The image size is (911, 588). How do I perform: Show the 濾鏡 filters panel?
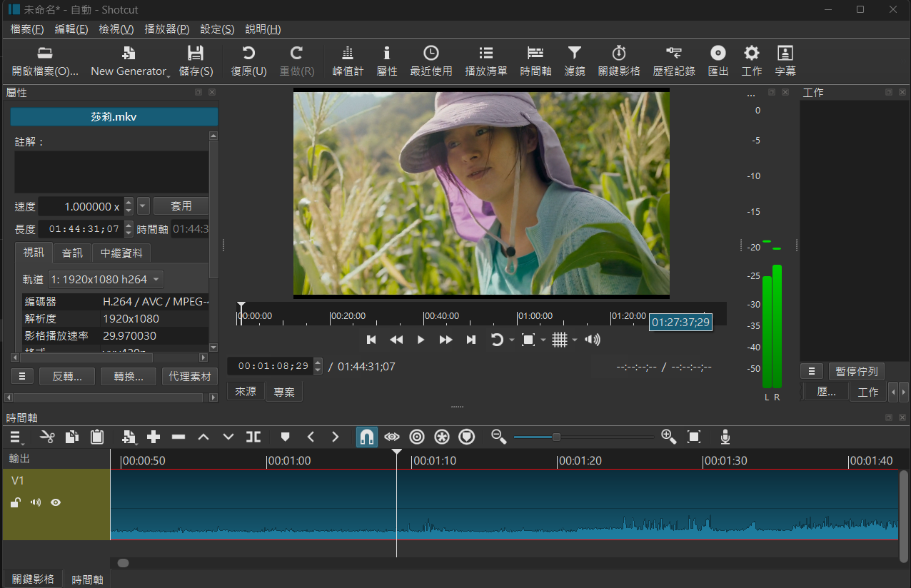pos(574,61)
